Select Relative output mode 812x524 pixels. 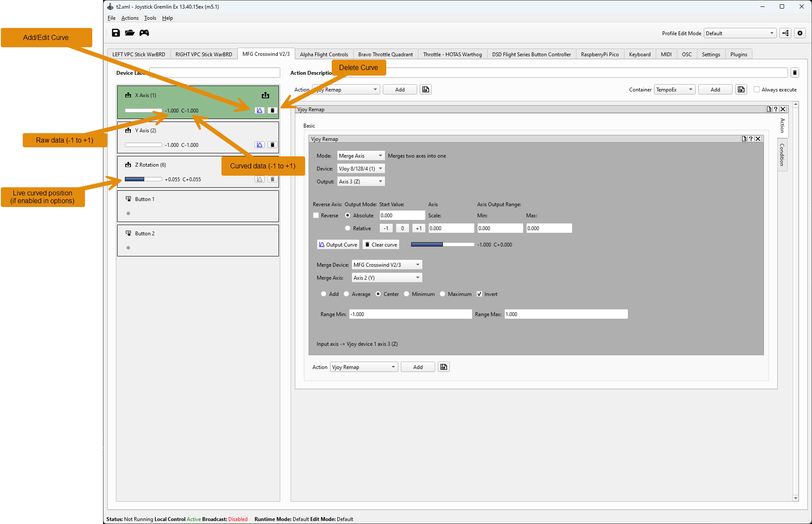click(x=348, y=228)
